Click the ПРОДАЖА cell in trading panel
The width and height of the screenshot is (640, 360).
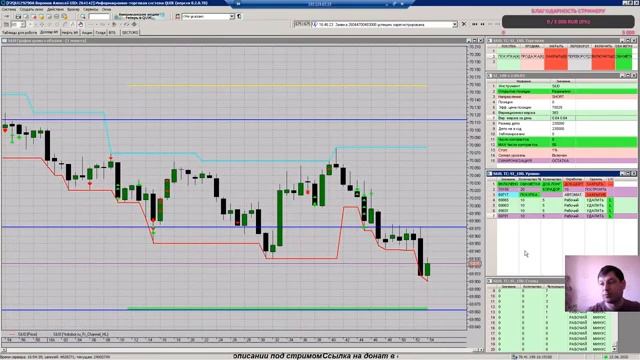coord(532,57)
